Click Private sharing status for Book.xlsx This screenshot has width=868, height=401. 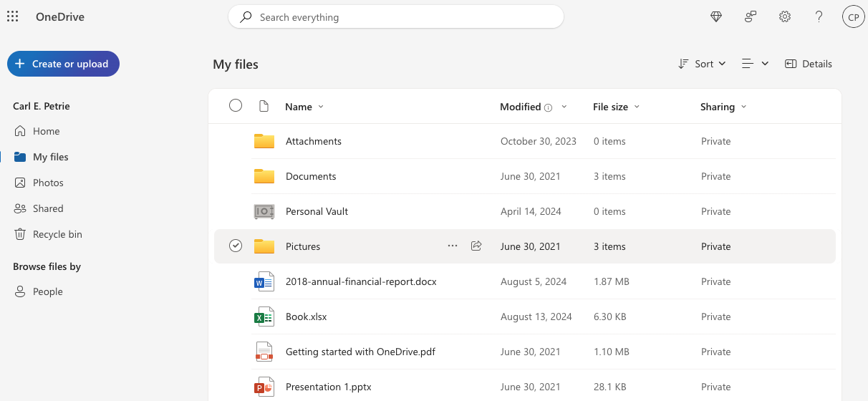[x=716, y=317]
